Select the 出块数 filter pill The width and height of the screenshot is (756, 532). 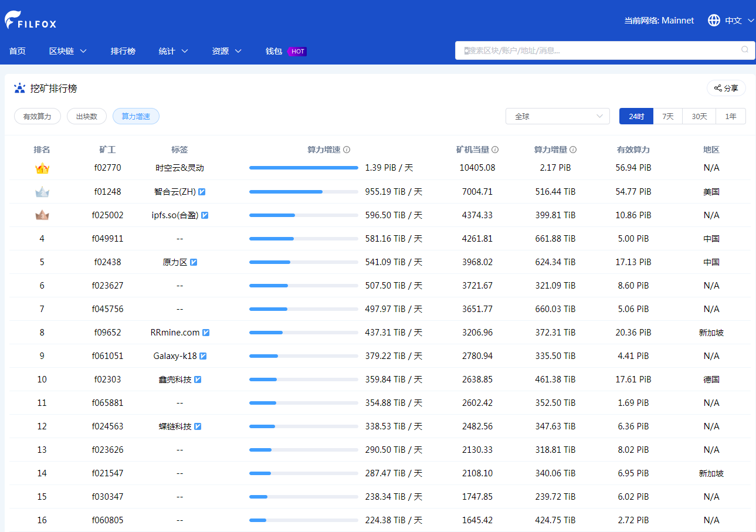point(87,116)
